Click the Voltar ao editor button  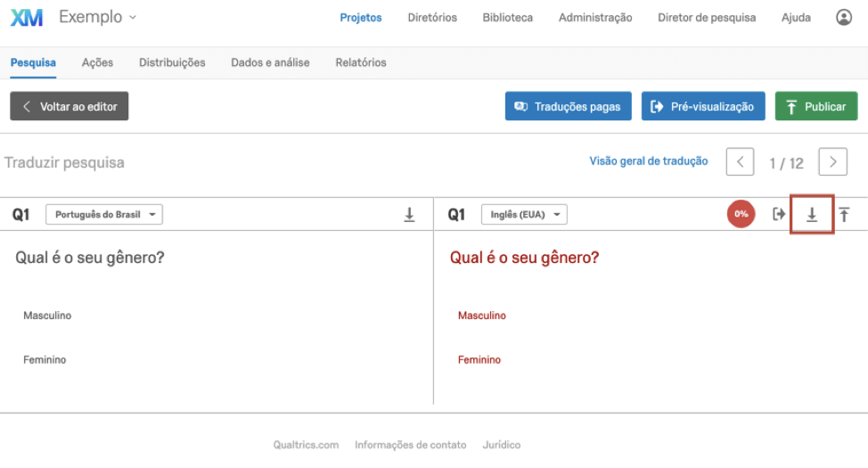tap(70, 106)
